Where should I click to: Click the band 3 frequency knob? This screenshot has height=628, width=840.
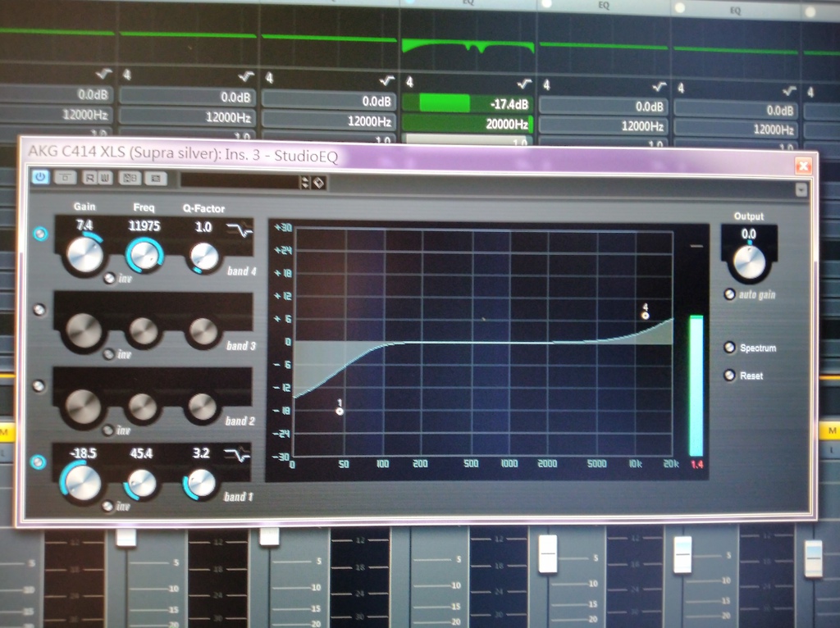tap(144, 331)
